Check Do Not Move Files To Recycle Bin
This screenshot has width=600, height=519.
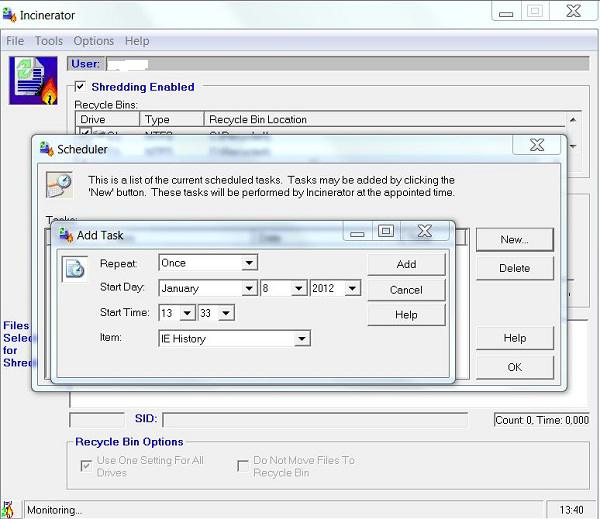coord(243,466)
